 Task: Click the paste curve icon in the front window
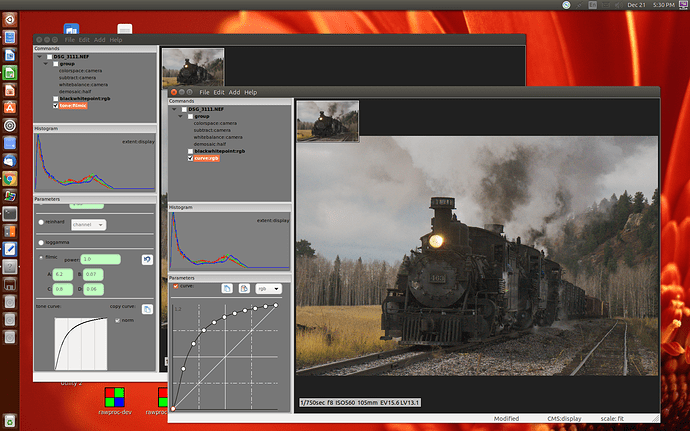point(244,289)
